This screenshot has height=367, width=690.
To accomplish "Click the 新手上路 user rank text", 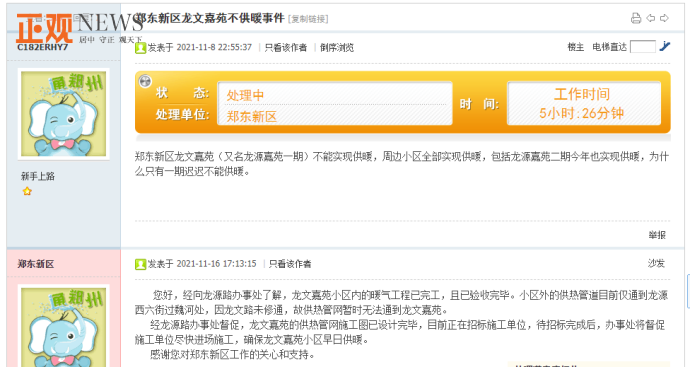I will pos(38,176).
